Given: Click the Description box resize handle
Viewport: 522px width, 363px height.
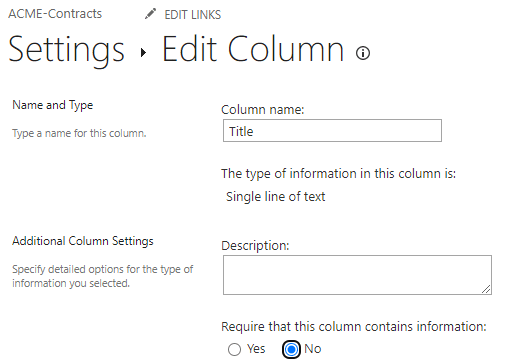Looking at the screenshot, I should tap(486, 289).
